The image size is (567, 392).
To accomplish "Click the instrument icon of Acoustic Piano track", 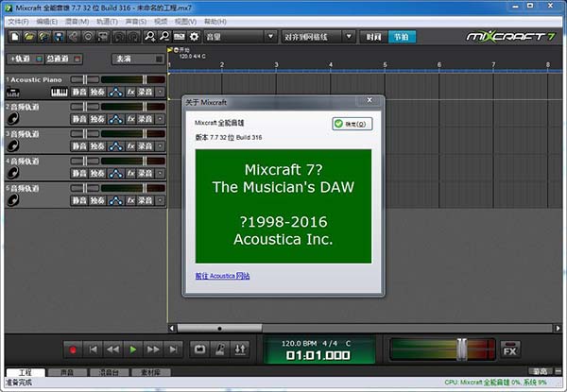I will (x=12, y=93).
